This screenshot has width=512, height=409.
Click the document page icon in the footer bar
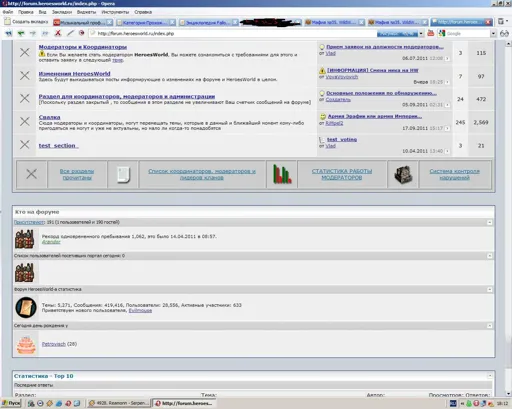123,174
